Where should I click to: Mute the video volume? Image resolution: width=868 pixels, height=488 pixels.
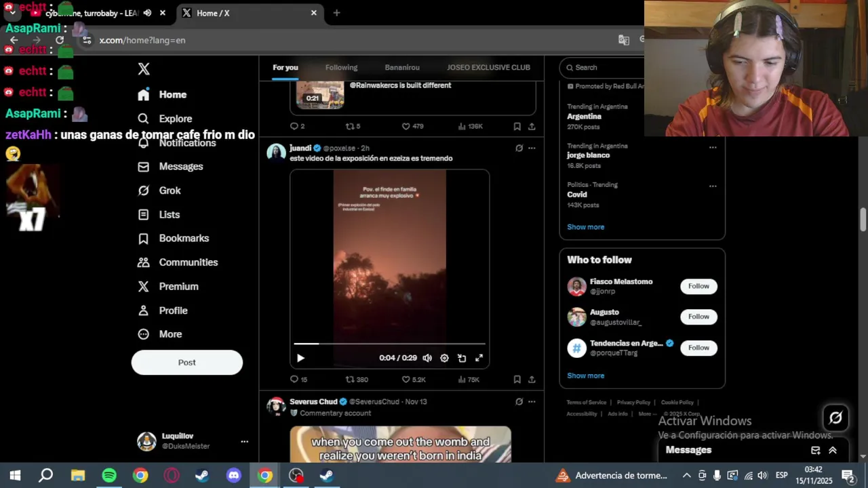click(427, 358)
